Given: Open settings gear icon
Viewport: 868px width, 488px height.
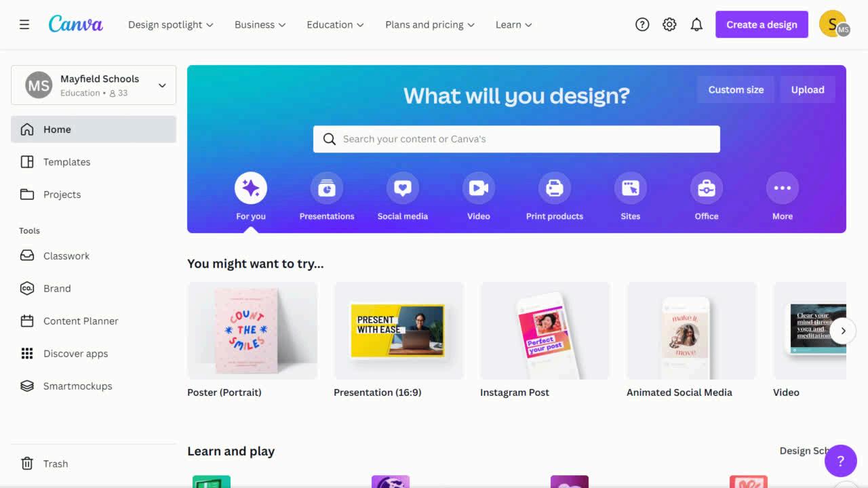Looking at the screenshot, I should (x=669, y=24).
